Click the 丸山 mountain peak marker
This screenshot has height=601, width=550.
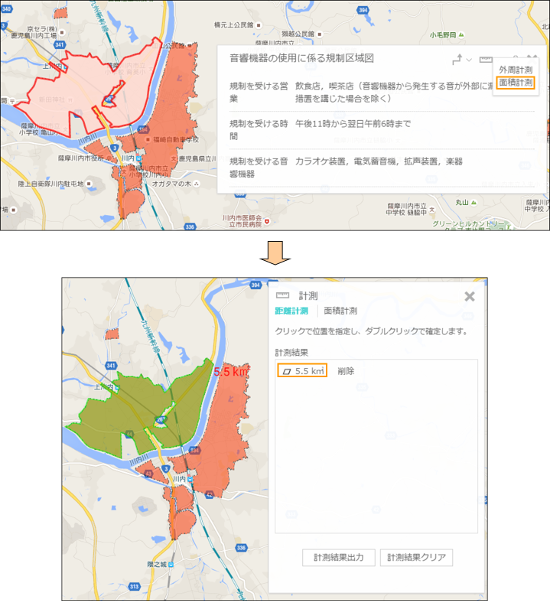pyautogui.click(x=474, y=202)
